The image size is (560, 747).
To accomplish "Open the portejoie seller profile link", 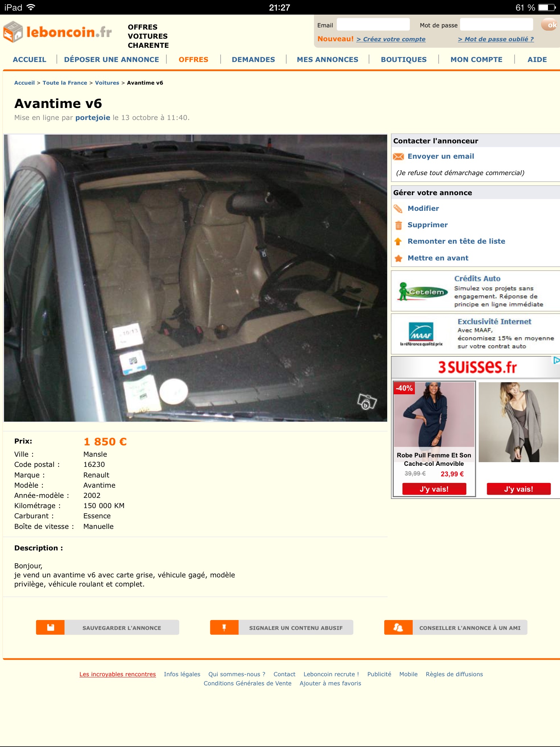I will pyautogui.click(x=93, y=117).
